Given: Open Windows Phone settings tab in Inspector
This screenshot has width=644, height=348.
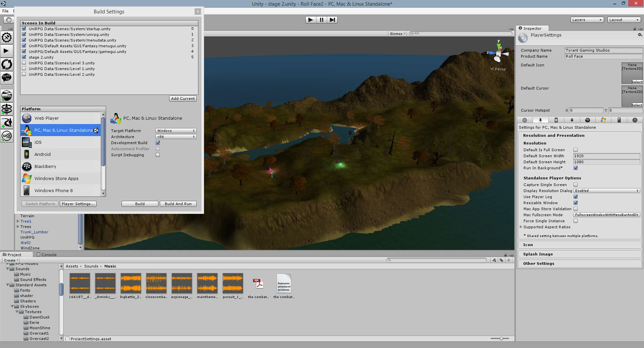Looking at the screenshot, I should [x=619, y=120].
